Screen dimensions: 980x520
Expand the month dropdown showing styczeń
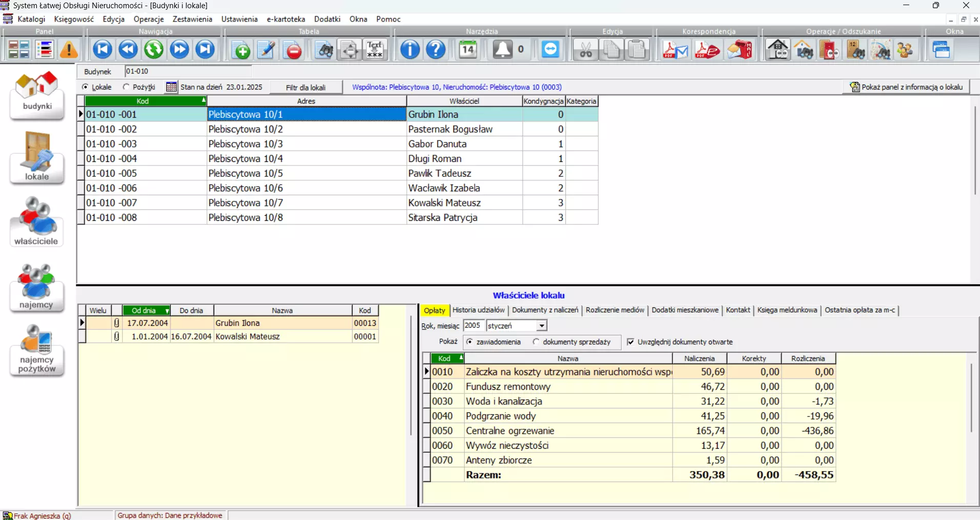tap(542, 326)
